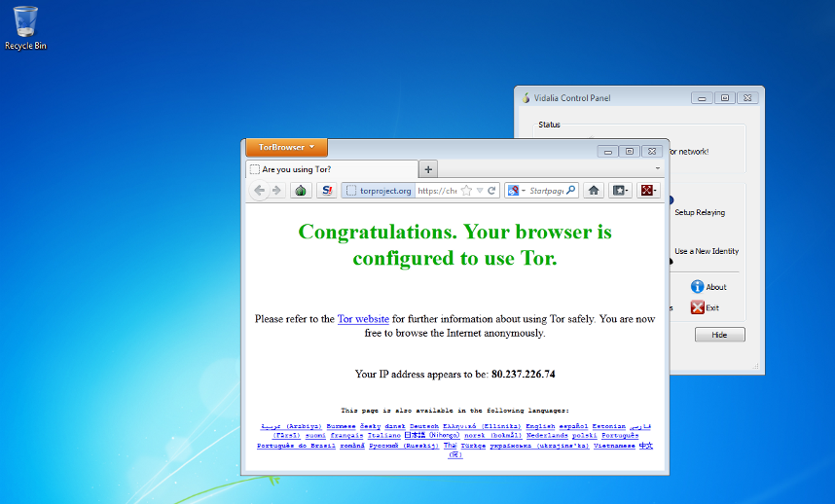The image size is (835, 504).
Task: Go forward with the forward arrow
Action: pyautogui.click(x=276, y=190)
